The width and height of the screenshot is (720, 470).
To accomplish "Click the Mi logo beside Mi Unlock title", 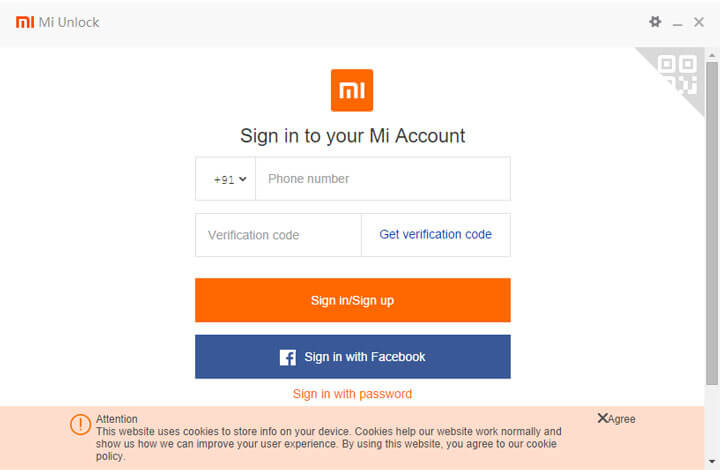I will (x=24, y=22).
